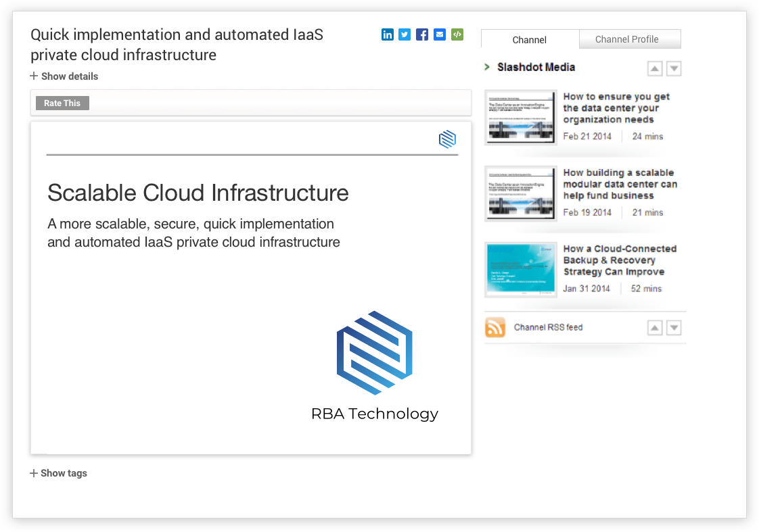Click the email share icon
759x532 pixels.
click(x=440, y=34)
